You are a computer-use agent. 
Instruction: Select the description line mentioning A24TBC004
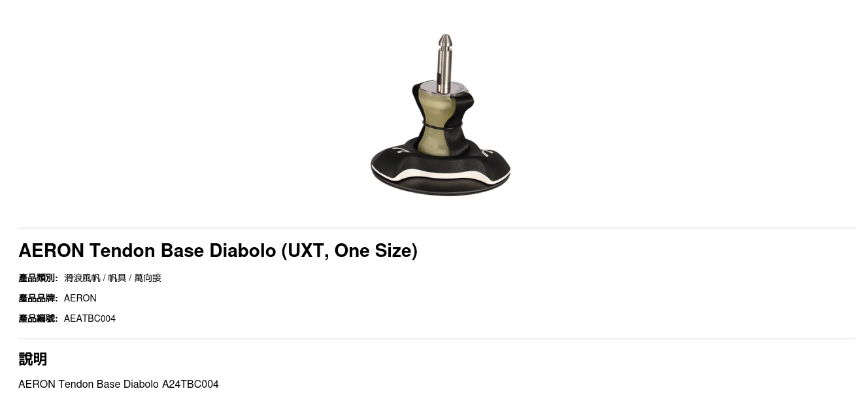tap(118, 384)
